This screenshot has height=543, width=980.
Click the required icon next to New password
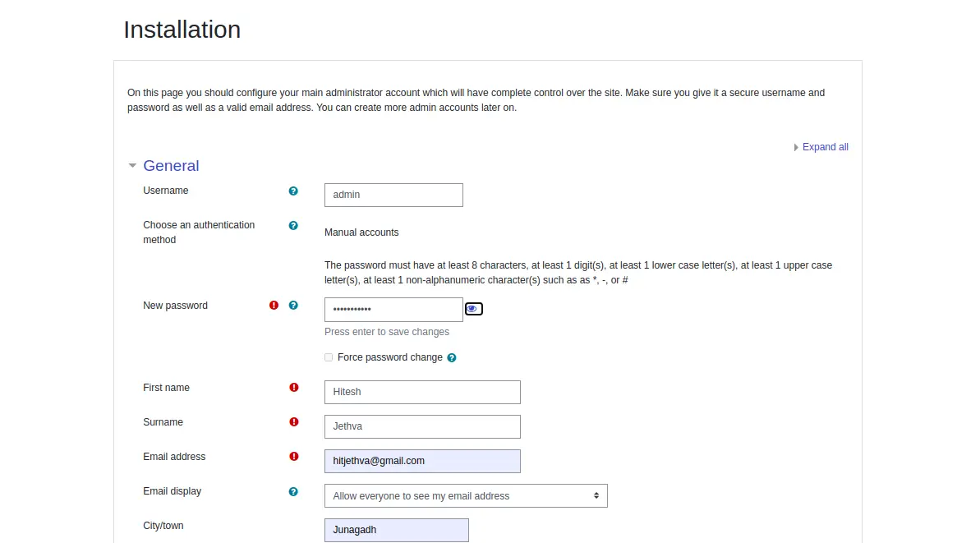[274, 306]
